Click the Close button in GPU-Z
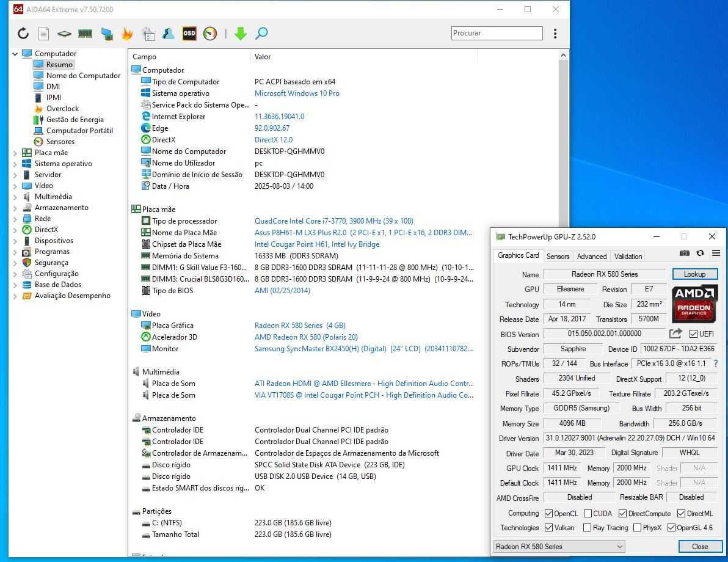The height and width of the screenshot is (562, 728). pyautogui.click(x=700, y=547)
